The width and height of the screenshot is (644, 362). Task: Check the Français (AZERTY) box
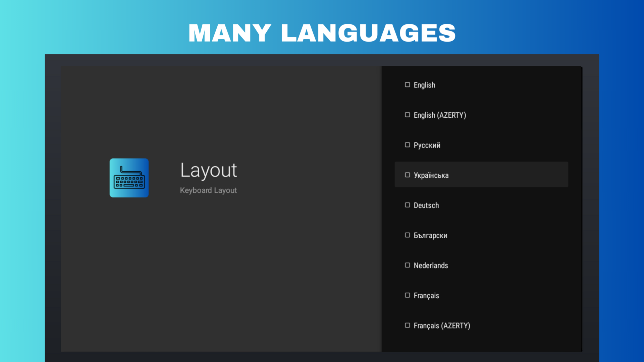[x=407, y=325]
